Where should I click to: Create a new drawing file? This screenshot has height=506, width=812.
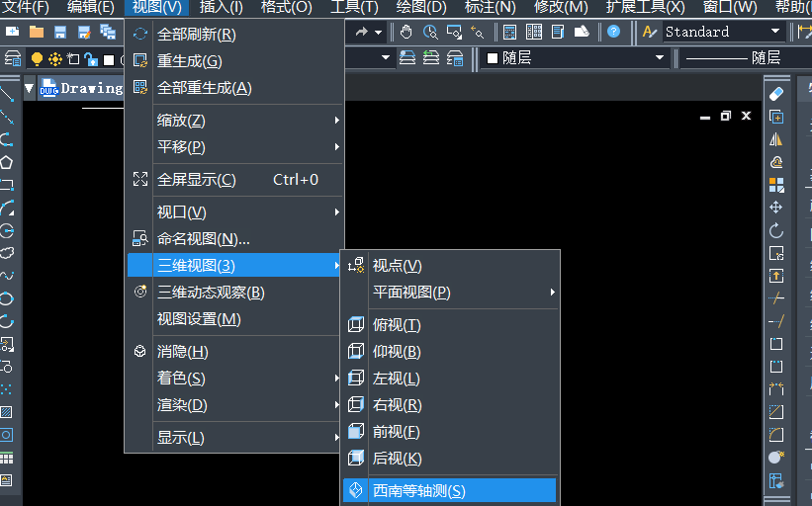click(12, 32)
